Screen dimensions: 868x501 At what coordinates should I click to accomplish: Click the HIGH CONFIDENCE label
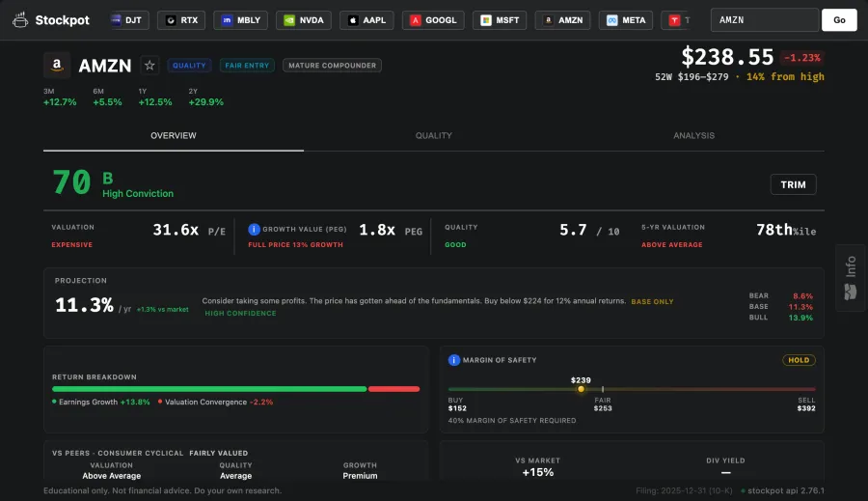[240, 314]
